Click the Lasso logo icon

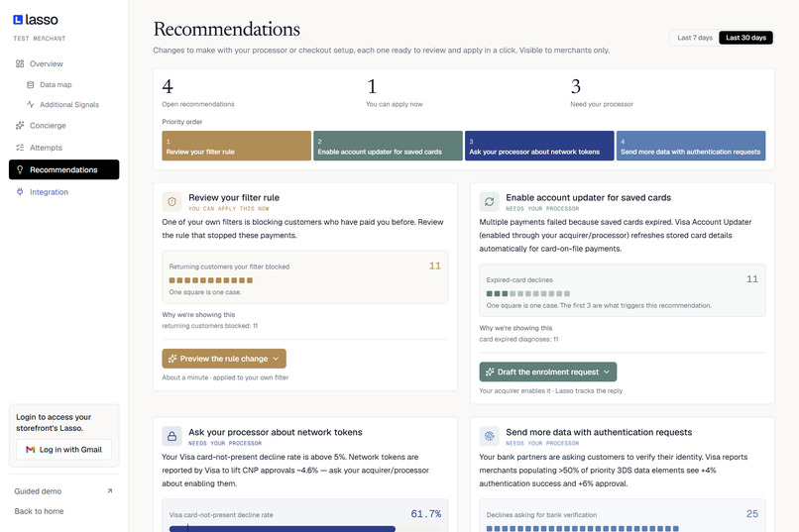click(18, 20)
